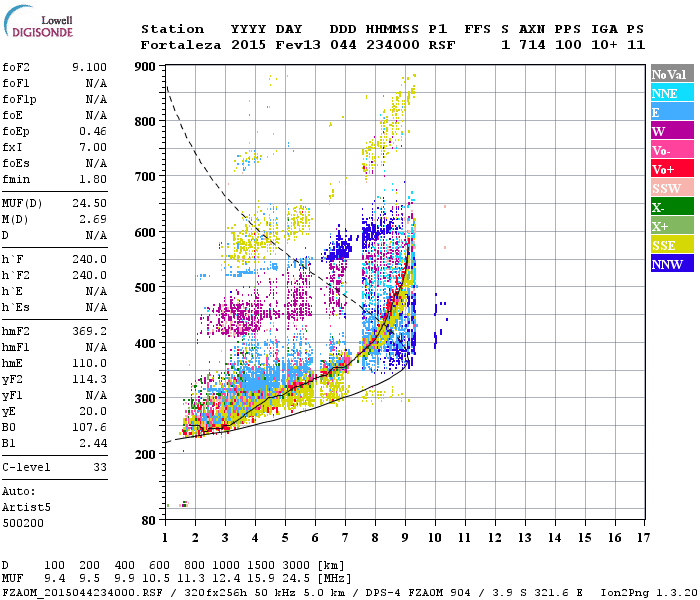The image size is (700, 600).
Task: Click the foF2 value 9.100
Action: [x=89, y=67]
